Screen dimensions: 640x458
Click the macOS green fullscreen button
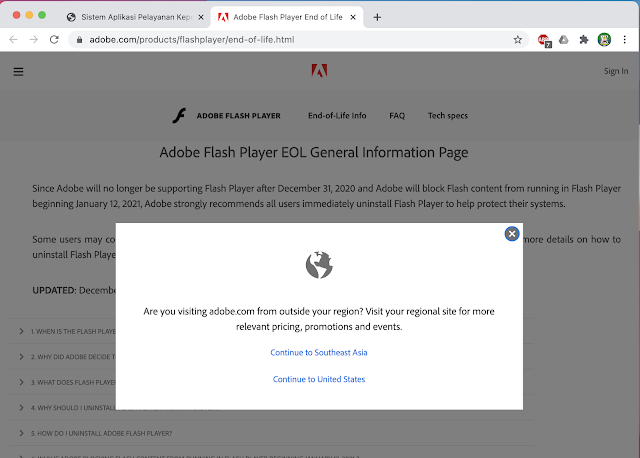click(42, 15)
